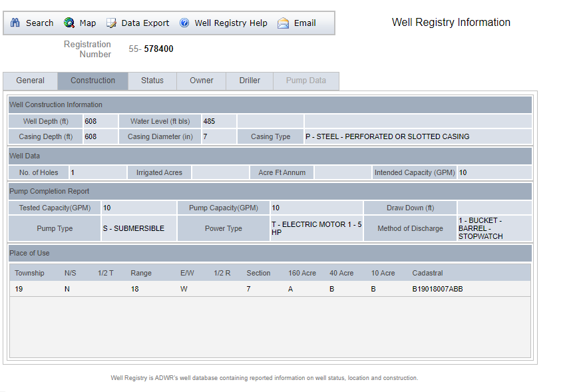
Task: Click the Well Depth value 608
Action: tap(91, 121)
